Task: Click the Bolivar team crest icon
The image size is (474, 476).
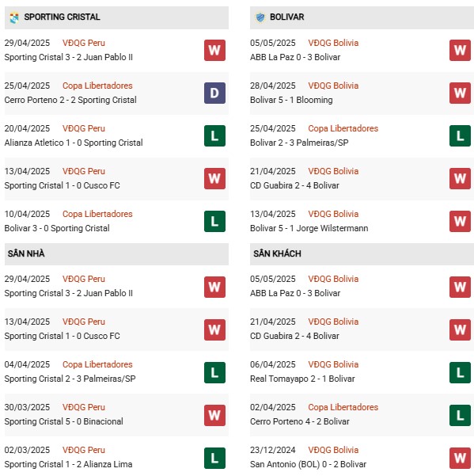Action: (x=260, y=17)
